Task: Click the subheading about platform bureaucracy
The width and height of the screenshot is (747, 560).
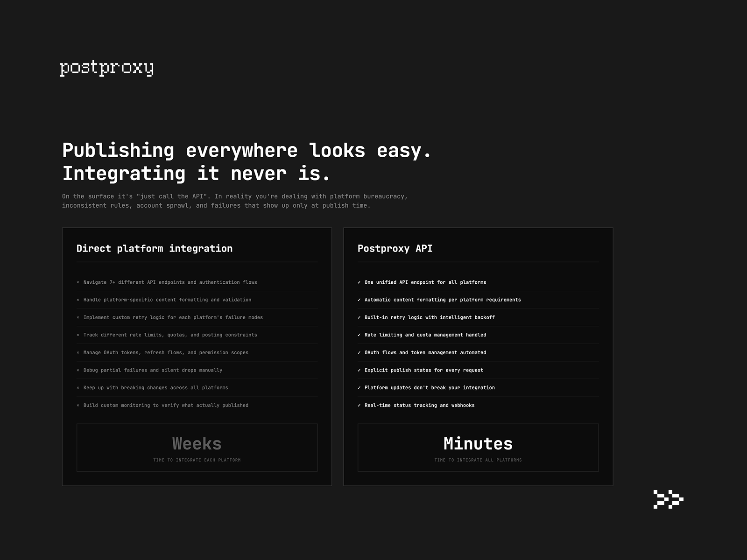Action: (x=235, y=201)
